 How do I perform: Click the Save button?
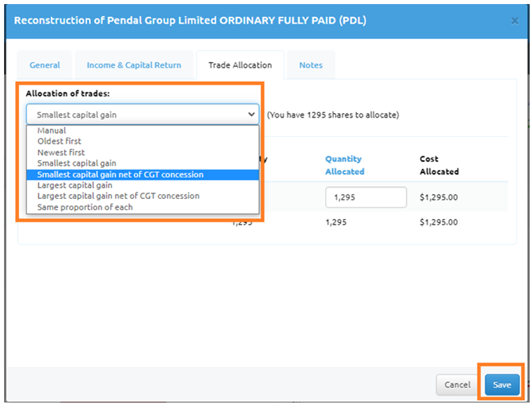click(x=501, y=385)
